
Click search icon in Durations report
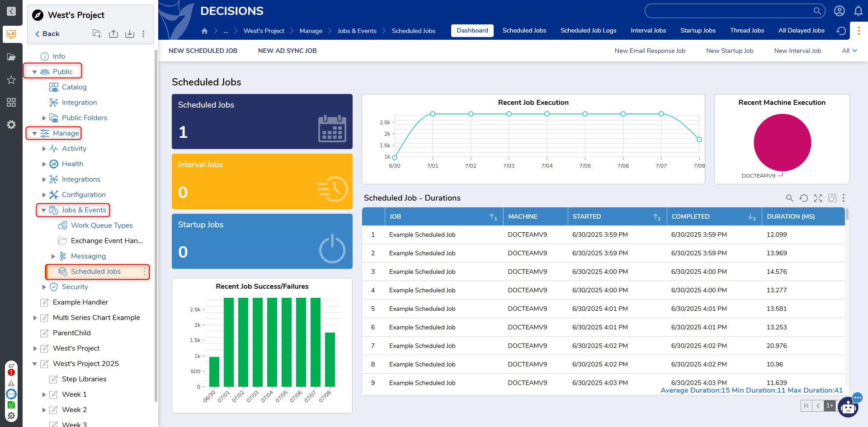(789, 198)
